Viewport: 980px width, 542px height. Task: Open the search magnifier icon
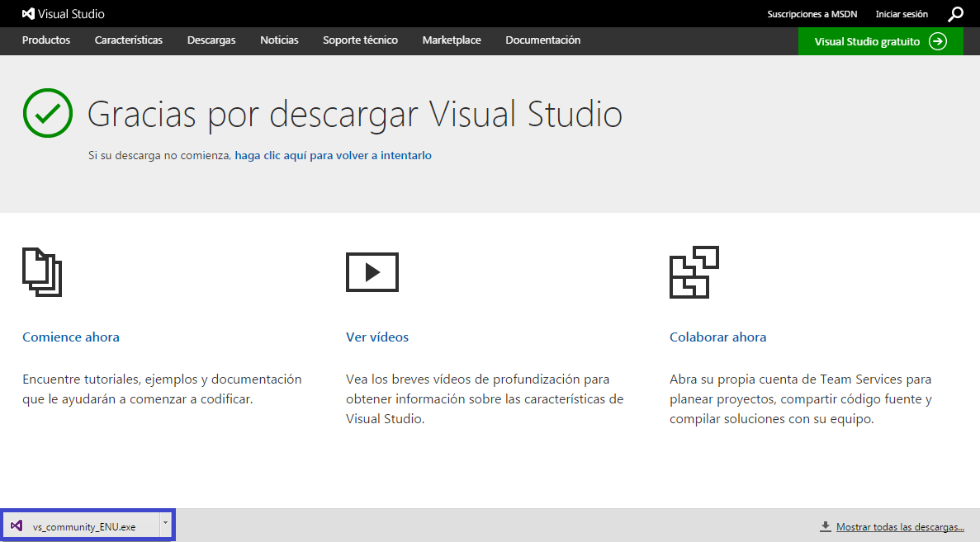tap(955, 14)
